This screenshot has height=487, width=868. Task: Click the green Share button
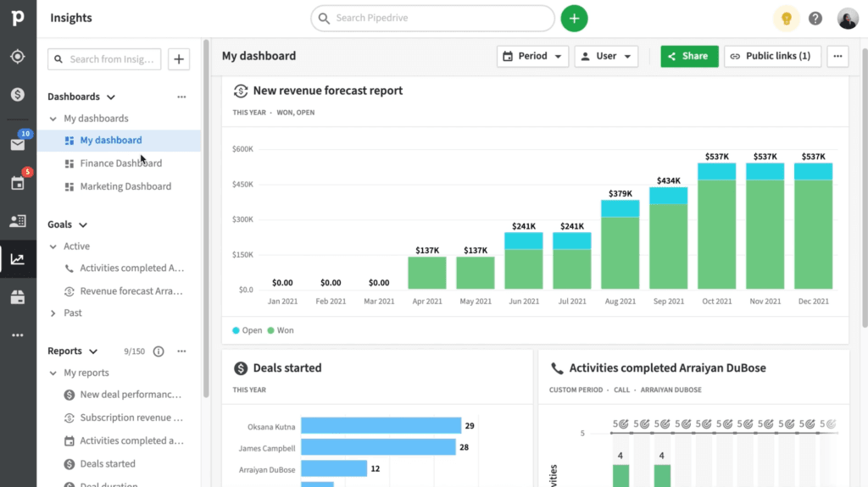[x=689, y=56]
